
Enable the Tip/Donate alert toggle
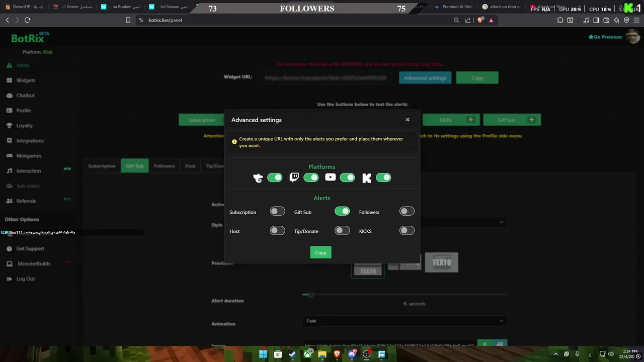(342, 230)
